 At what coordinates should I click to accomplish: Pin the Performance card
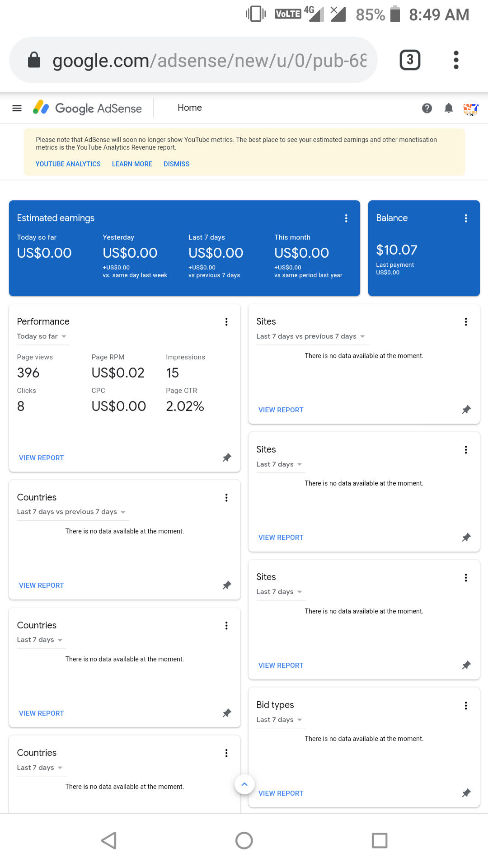[227, 458]
